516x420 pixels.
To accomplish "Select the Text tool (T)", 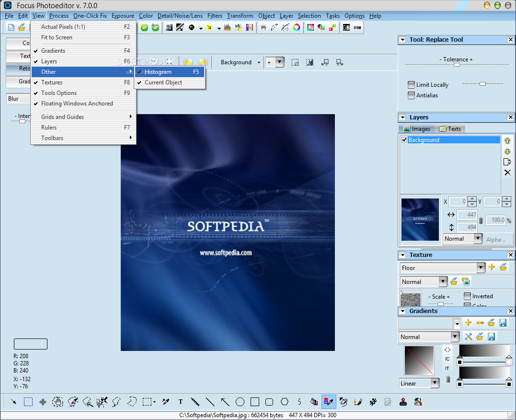I will 180,402.
